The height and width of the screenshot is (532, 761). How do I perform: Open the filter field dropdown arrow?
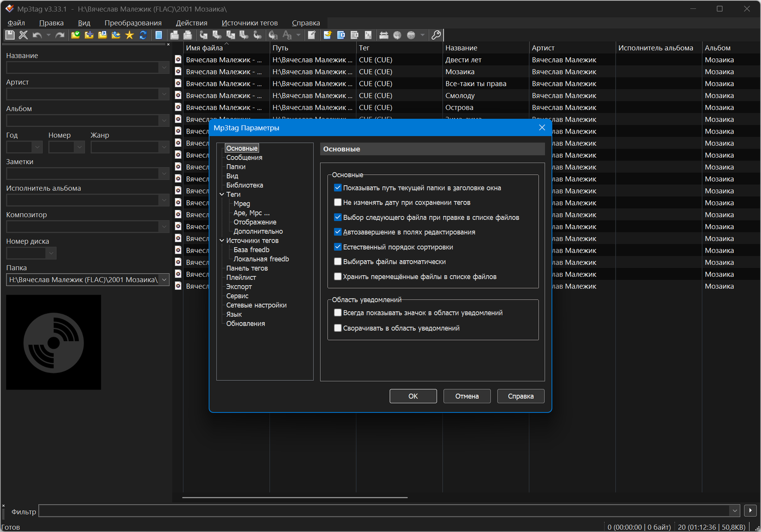coord(734,511)
